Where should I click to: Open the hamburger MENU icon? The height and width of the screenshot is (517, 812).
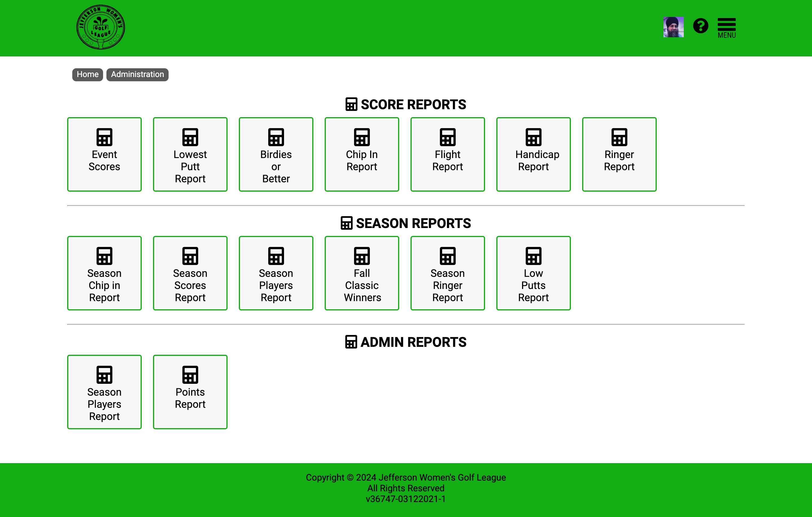pos(726,28)
